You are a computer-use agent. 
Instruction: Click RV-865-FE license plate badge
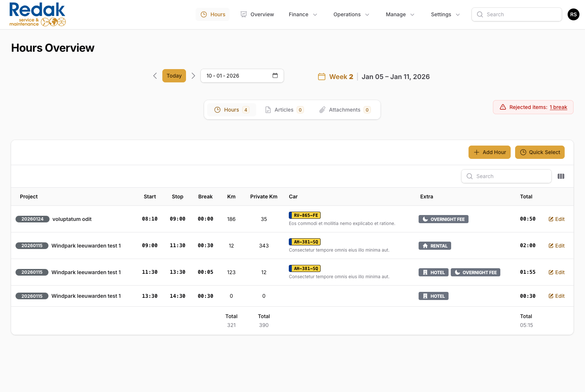coord(305,215)
